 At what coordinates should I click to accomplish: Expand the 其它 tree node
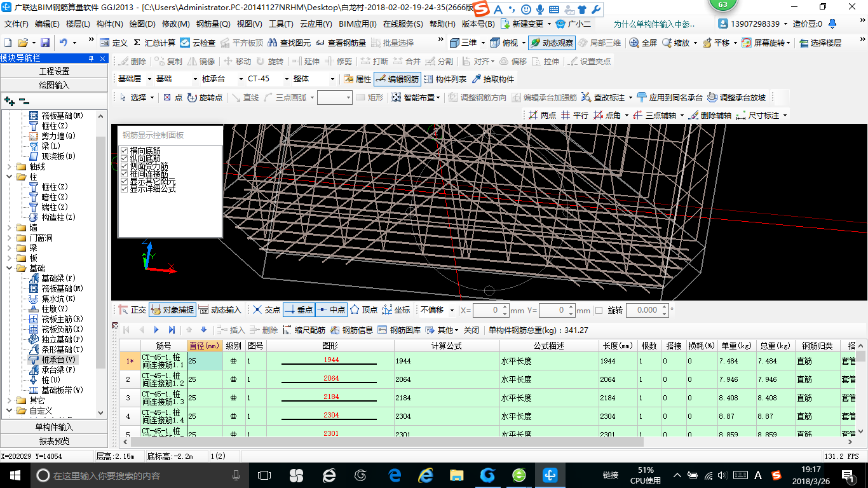(10, 400)
